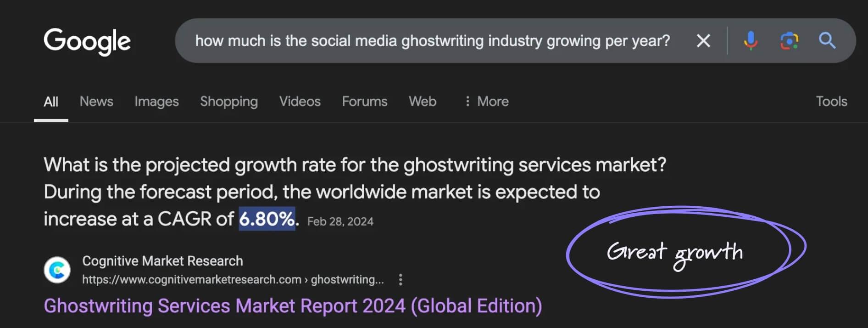Go to the Shopping tab

tap(229, 102)
